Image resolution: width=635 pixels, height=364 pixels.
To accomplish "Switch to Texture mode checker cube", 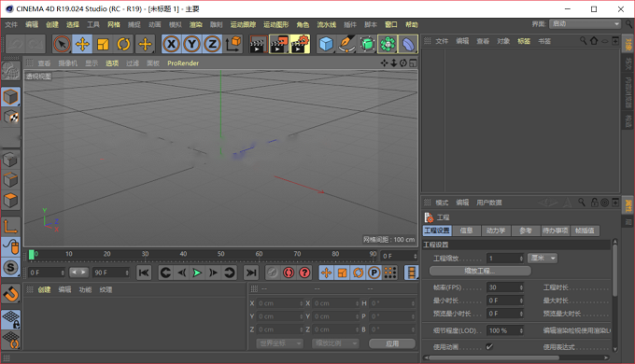I will pos(10,118).
